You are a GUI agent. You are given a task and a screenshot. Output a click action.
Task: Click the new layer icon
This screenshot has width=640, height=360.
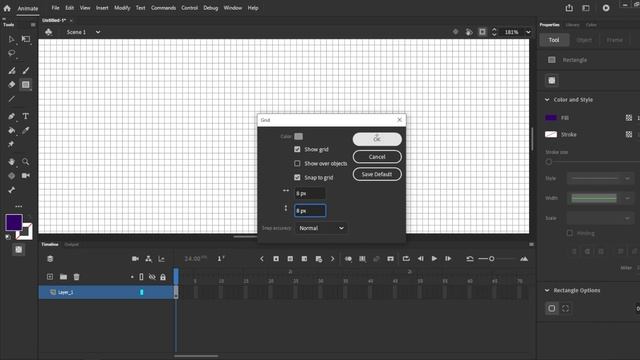50,277
